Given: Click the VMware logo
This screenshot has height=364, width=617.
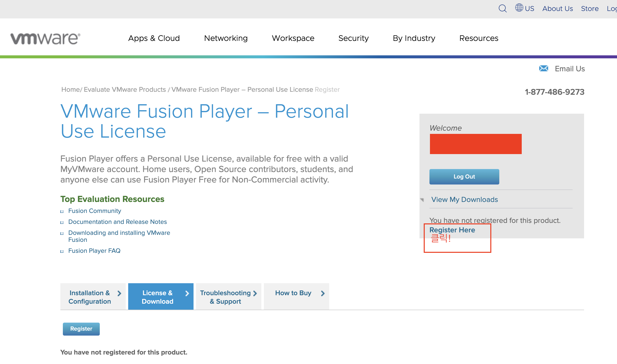Looking at the screenshot, I should pyautogui.click(x=45, y=38).
